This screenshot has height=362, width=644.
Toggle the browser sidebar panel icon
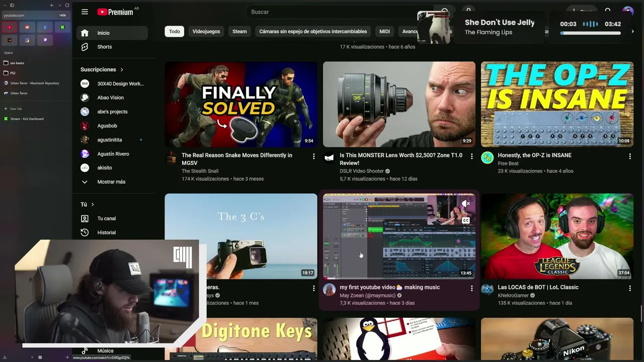12,5
